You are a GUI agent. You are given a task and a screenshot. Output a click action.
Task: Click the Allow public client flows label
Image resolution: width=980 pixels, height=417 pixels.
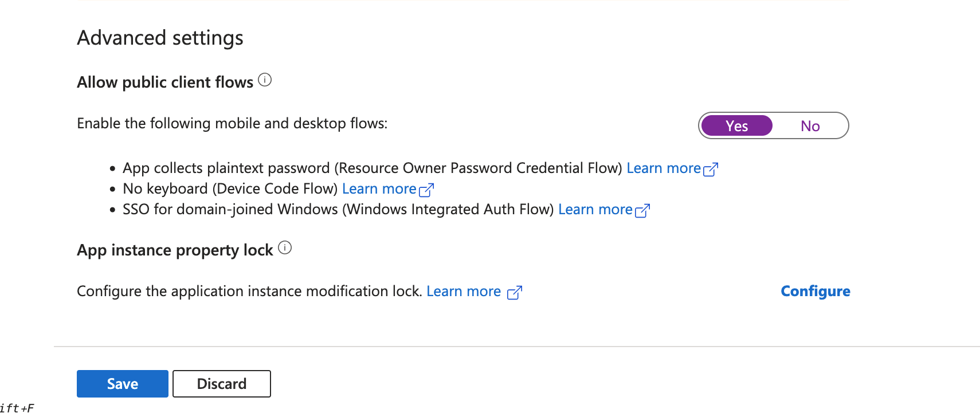tap(165, 82)
